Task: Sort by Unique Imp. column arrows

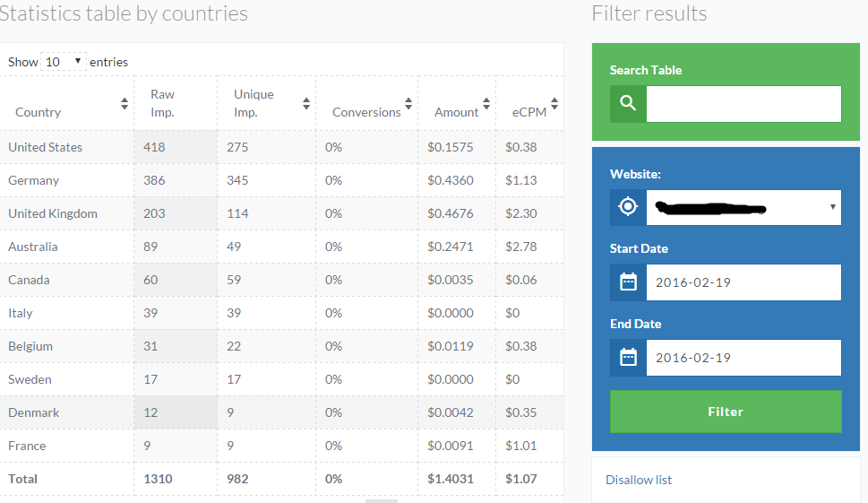Action: tap(306, 104)
